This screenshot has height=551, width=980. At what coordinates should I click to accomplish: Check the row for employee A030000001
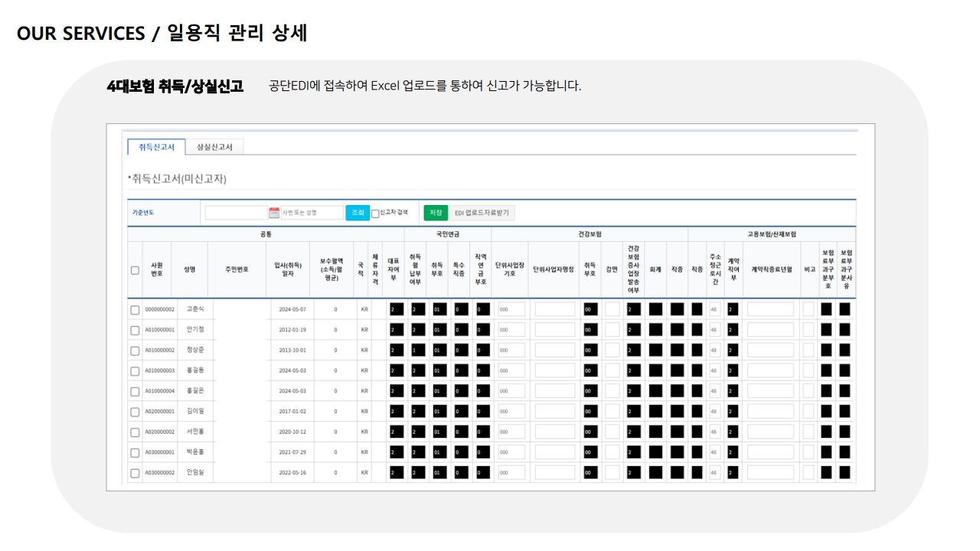coord(135,453)
